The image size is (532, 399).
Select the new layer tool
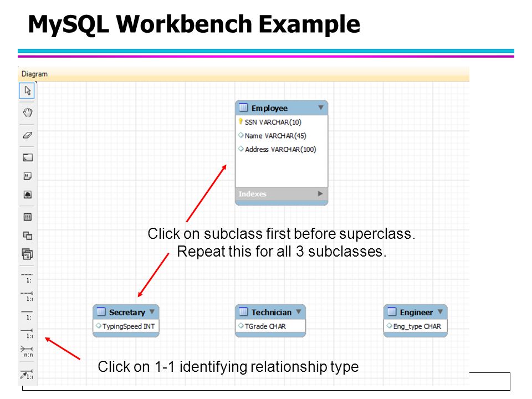pos(28,157)
